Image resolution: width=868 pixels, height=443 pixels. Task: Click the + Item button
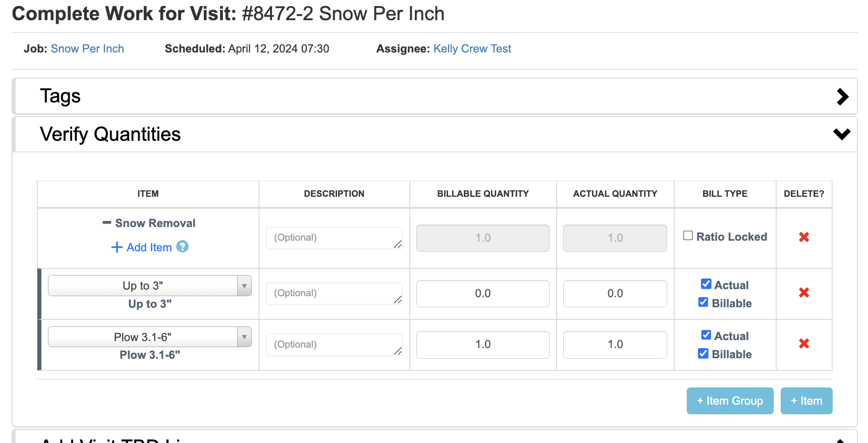pos(806,401)
